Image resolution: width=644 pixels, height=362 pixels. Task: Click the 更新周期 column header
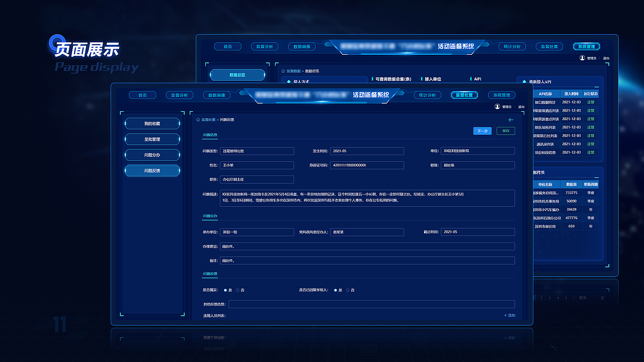(x=591, y=184)
